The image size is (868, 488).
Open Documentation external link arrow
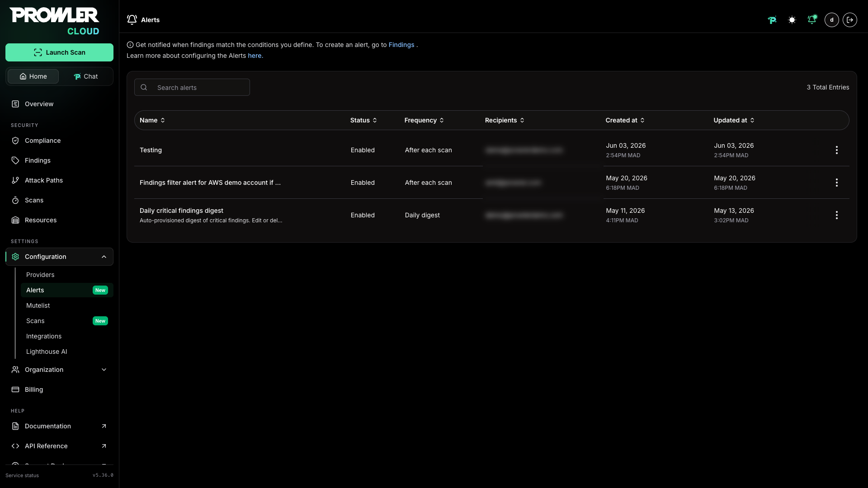104,426
